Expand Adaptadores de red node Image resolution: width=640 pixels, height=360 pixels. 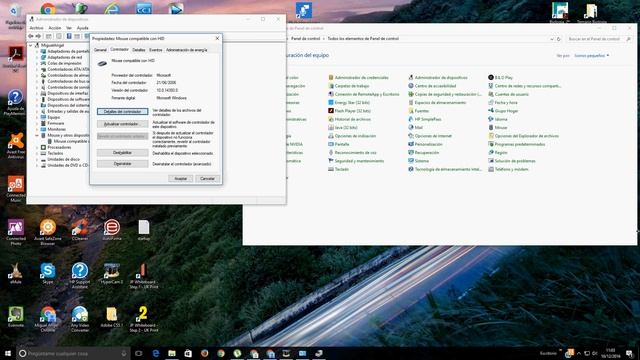[37, 58]
